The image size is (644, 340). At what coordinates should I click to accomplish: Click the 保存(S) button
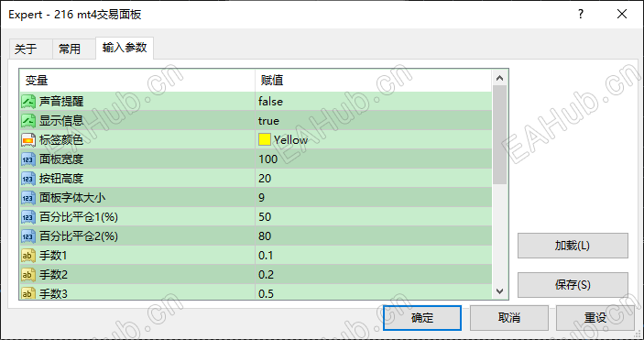[x=573, y=284]
